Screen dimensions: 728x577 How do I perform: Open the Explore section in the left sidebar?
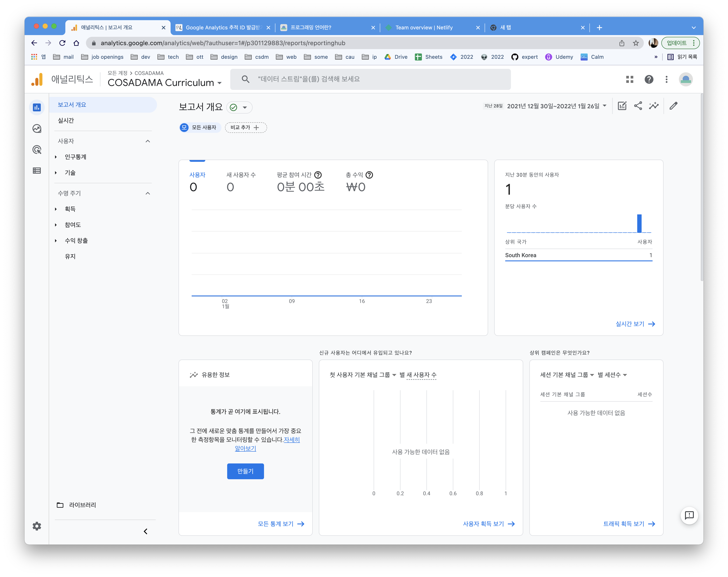pos(37,129)
